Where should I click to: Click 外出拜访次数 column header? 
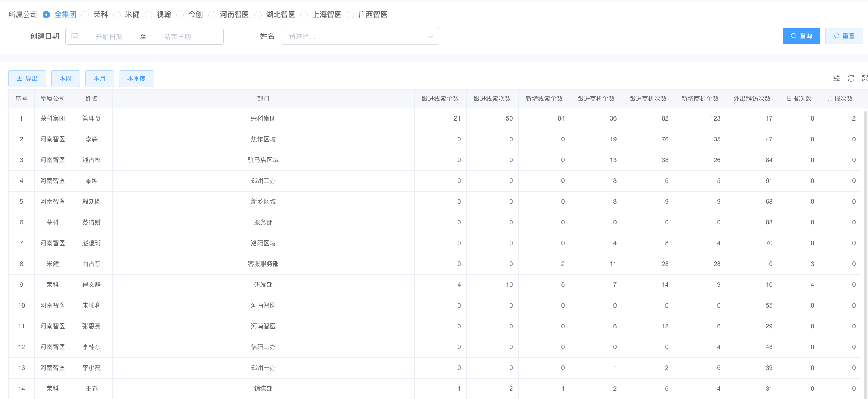click(752, 99)
